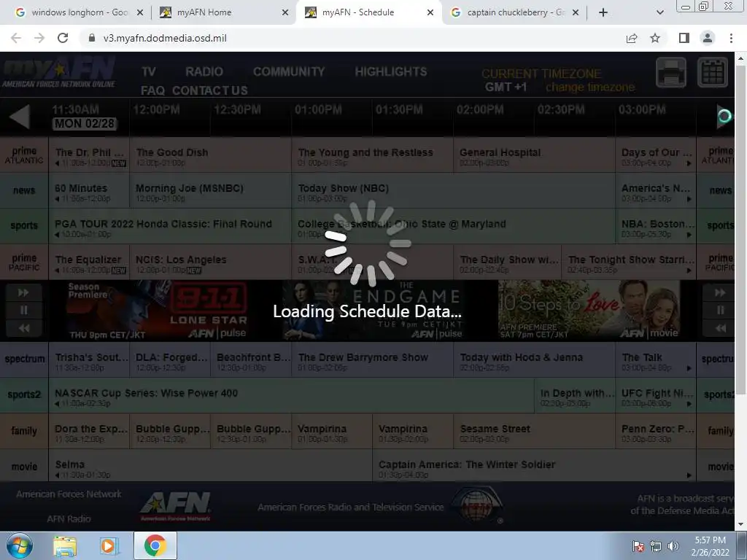Image resolution: width=747 pixels, height=560 pixels.
Task: Click myAFN logo
Action: point(59,72)
